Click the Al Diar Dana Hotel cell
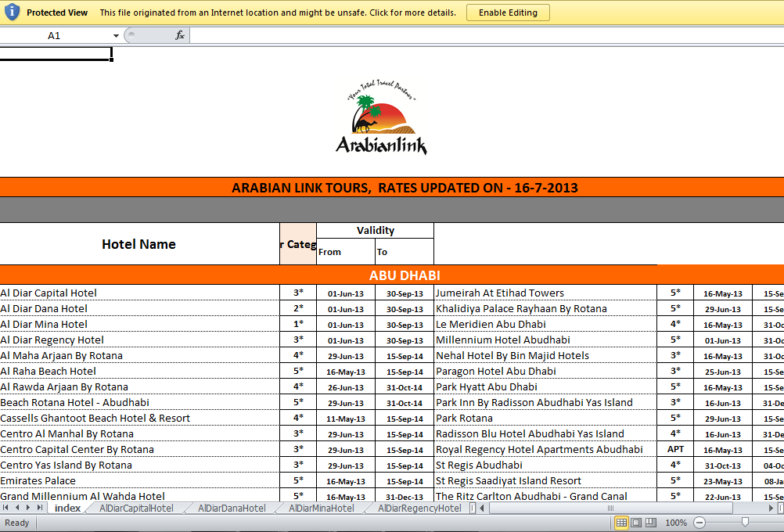784x532 pixels. pyautogui.click(x=139, y=308)
